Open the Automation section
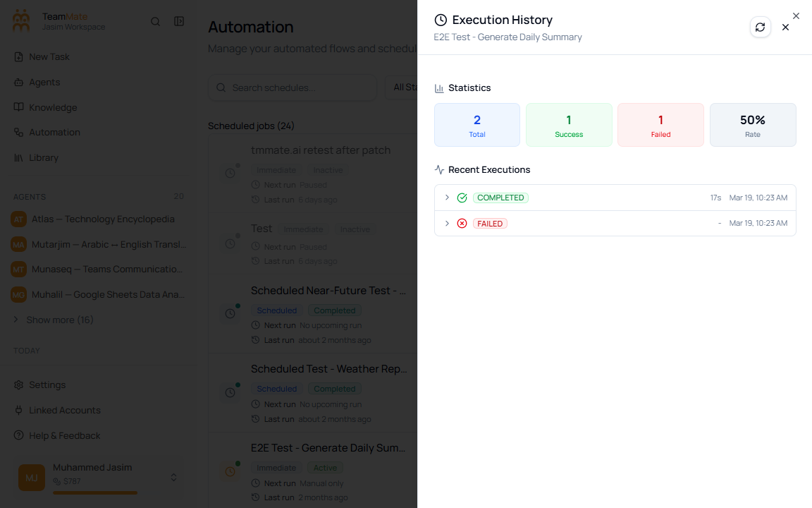 click(x=99, y=132)
